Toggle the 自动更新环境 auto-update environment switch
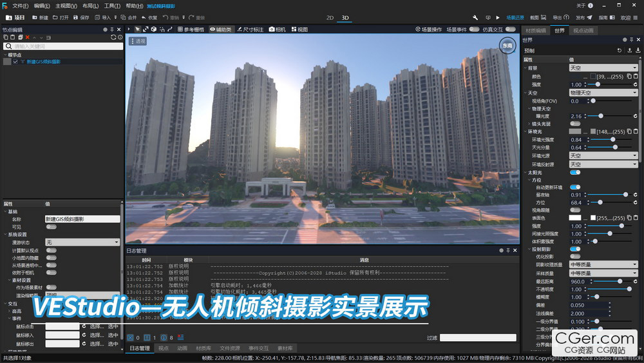644x363 pixels. (575, 187)
